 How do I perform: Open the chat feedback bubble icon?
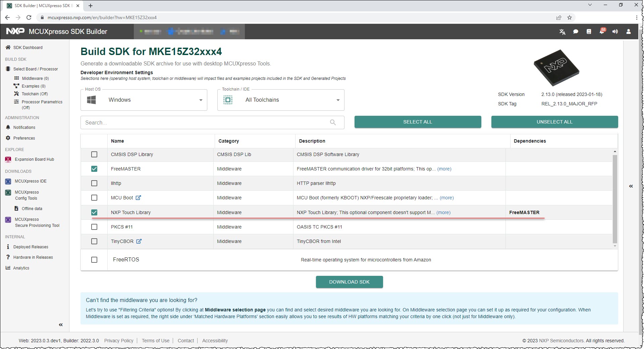tap(576, 32)
